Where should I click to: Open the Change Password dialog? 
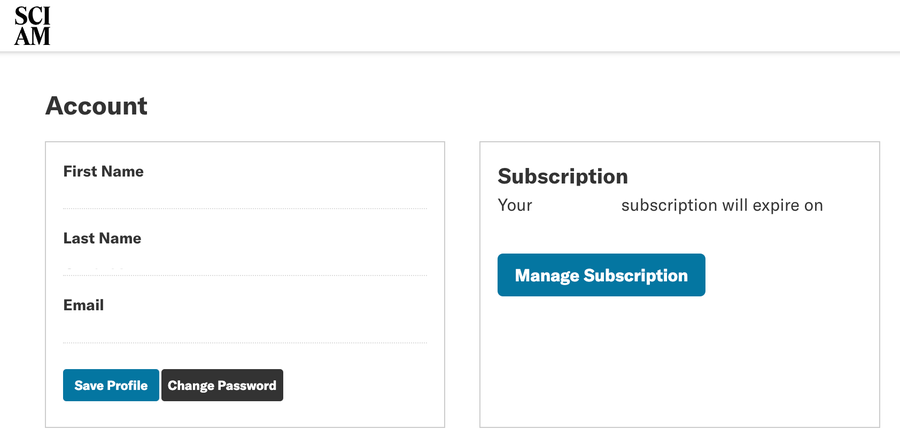(222, 386)
